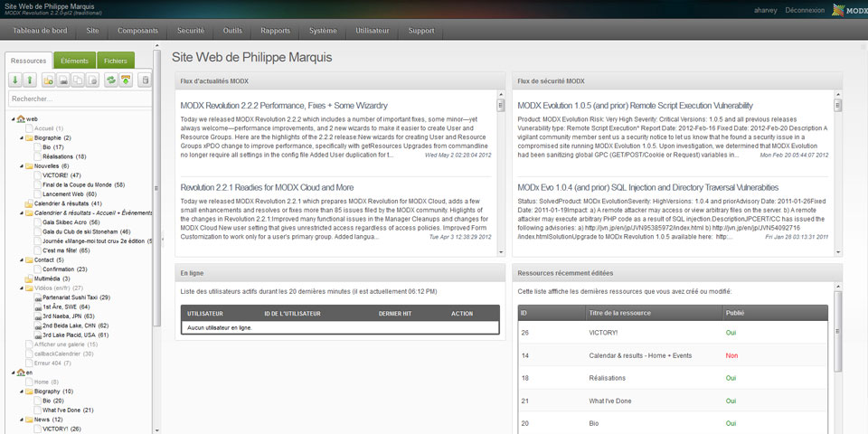Collapse the News (12) folder
This screenshot has height=434, width=868.
22,420
